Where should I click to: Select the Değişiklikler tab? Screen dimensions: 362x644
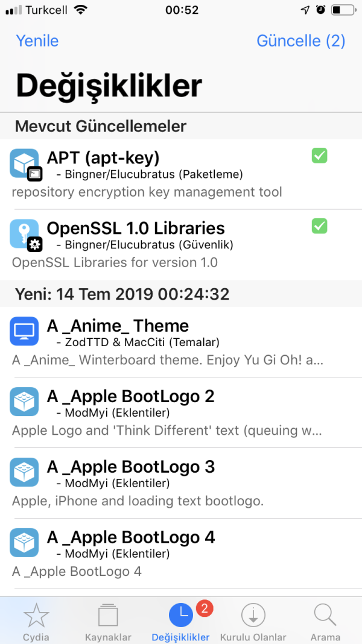(180, 621)
